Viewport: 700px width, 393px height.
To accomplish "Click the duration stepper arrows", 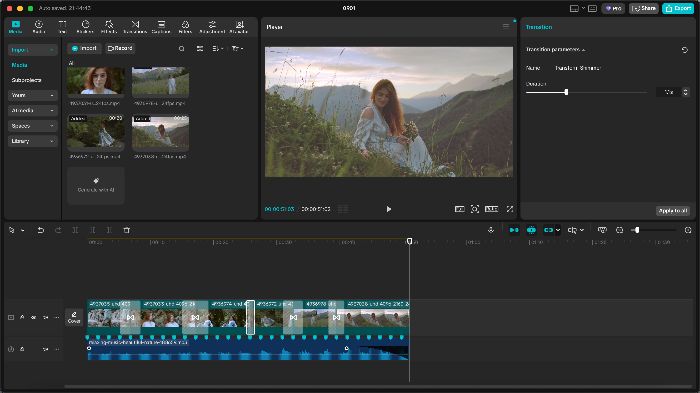I will click(686, 92).
